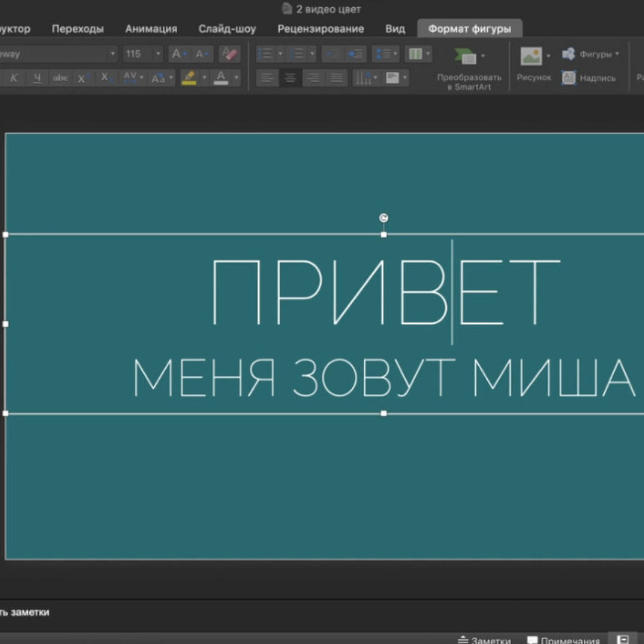Open the Рецензирование tab
The height and width of the screenshot is (644, 644).
coord(320,29)
